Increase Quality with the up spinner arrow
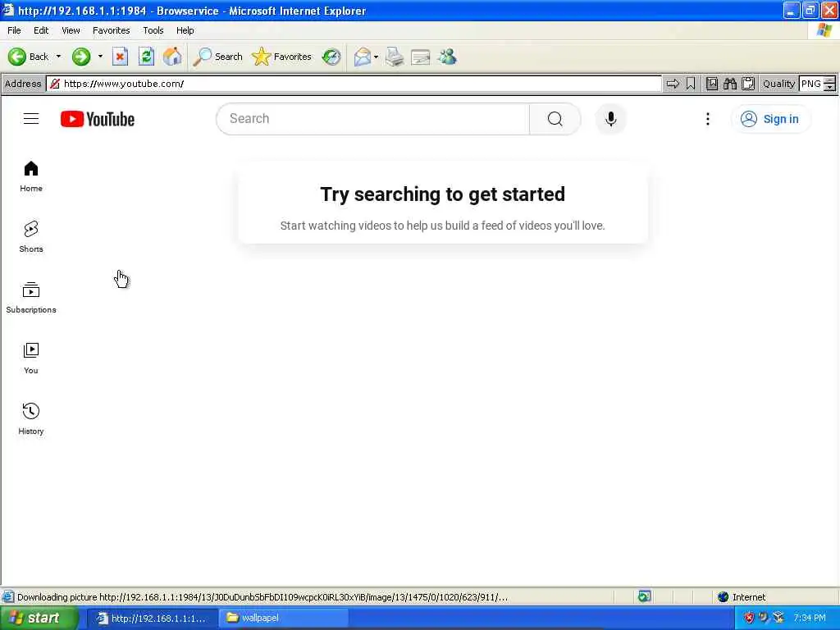Image resolution: width=840 pixels, height=630 pixels. pos(829,80)
